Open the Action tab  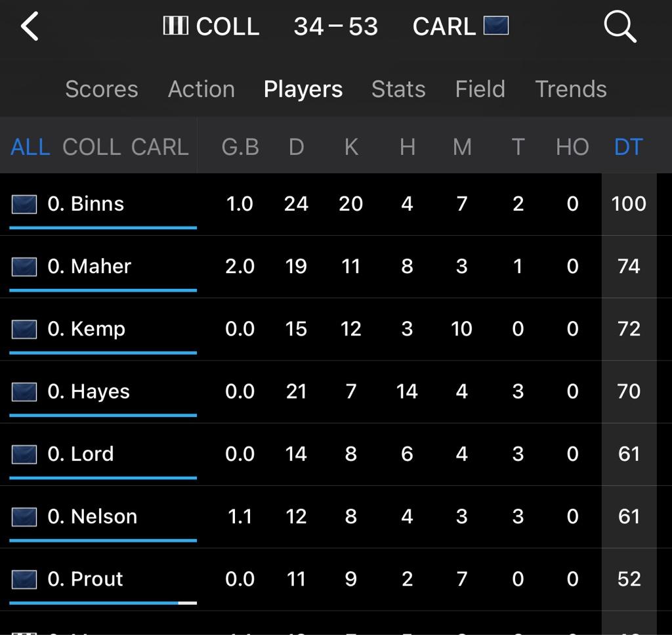coord(201,89)
